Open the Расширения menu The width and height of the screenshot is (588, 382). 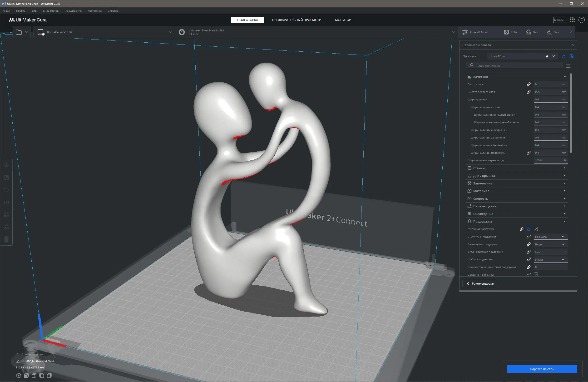[x=73, y=11]
